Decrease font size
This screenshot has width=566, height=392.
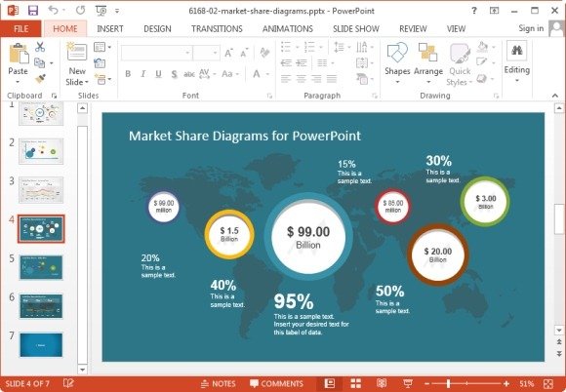tap(244, 54)
